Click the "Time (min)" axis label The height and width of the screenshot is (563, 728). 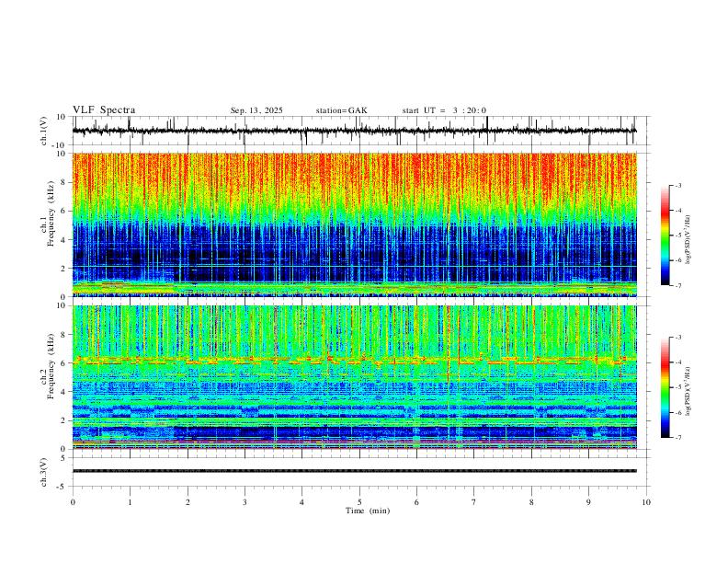tap(368, 511)
